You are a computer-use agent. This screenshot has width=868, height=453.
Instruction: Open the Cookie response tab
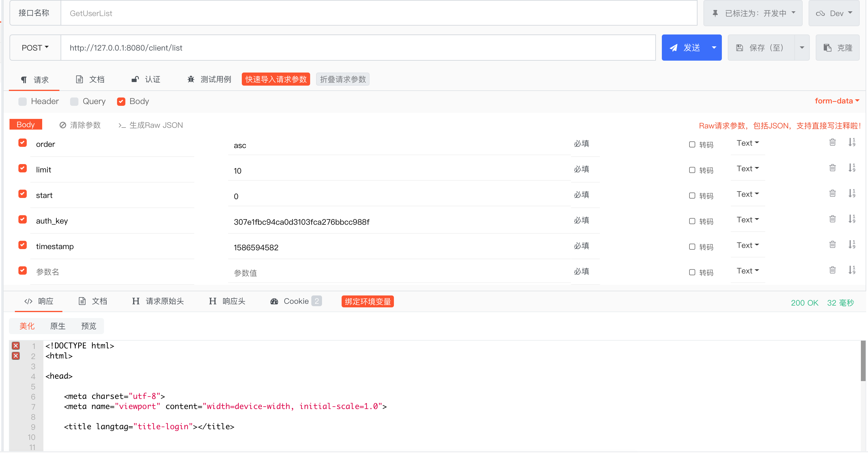point(296,301)
